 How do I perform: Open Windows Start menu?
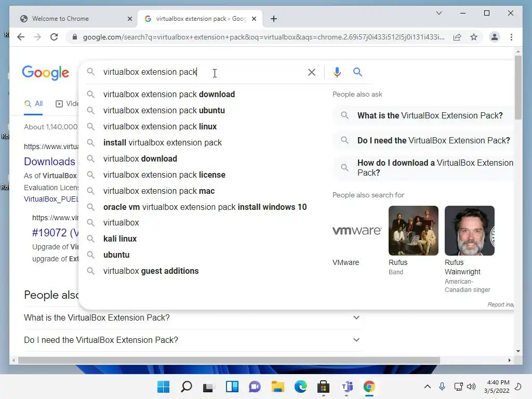point(163,387)
